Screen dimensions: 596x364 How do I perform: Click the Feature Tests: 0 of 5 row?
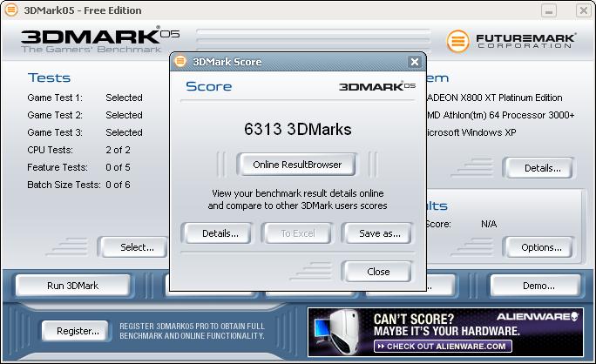[x=78, y=167]
